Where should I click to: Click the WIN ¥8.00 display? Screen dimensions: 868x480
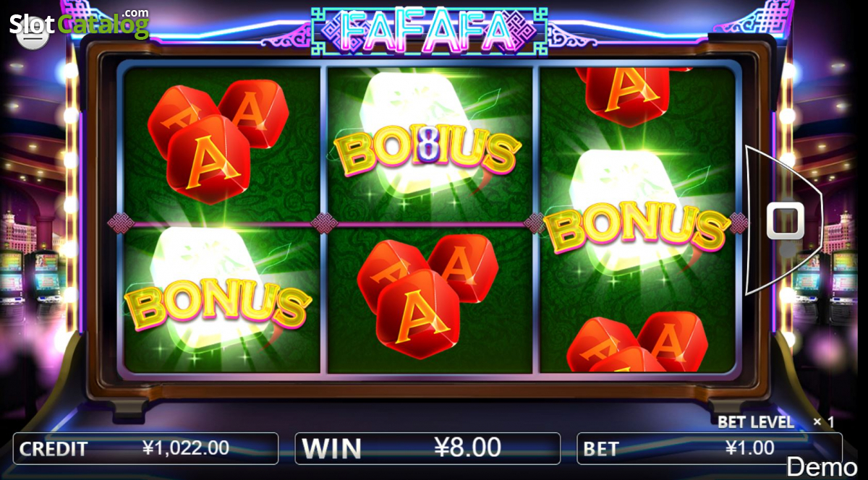(427, 448)
